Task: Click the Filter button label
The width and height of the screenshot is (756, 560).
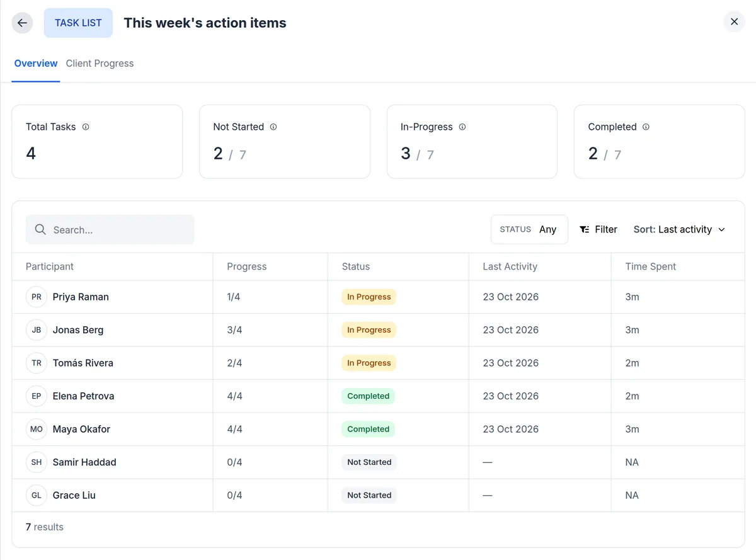Action: pyautogui.click(x=606, y=229)
